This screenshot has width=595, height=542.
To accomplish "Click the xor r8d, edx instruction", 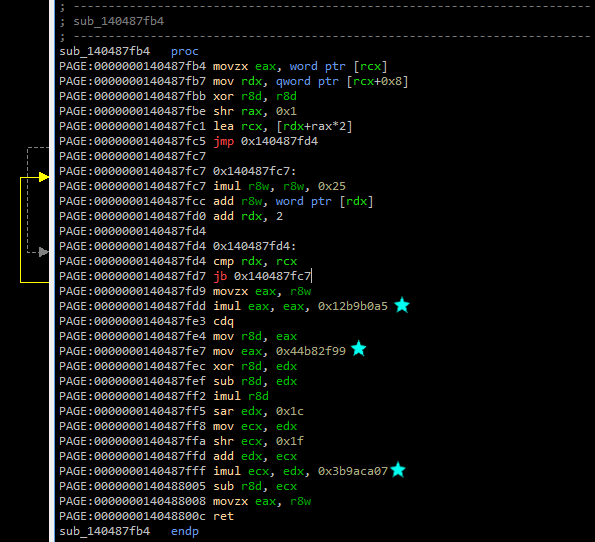I will pyautogui.click(x=255, y=366).
